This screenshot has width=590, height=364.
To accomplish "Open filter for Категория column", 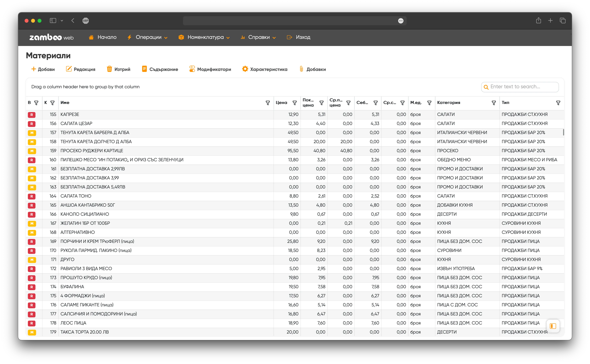I will (x=494, y=103).
